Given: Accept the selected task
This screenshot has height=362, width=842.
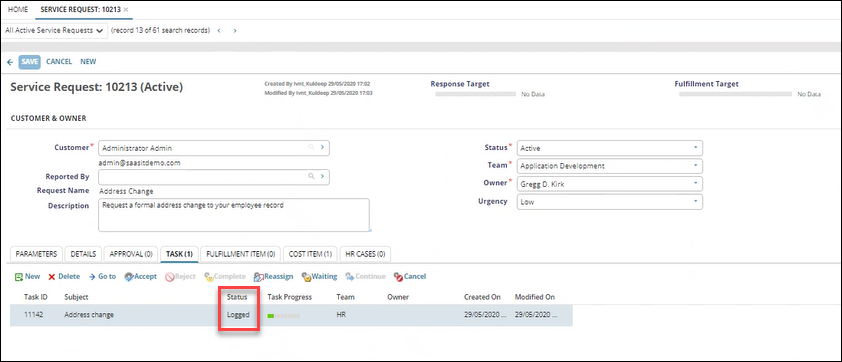Looking at the screenshot, I should 141,277.
